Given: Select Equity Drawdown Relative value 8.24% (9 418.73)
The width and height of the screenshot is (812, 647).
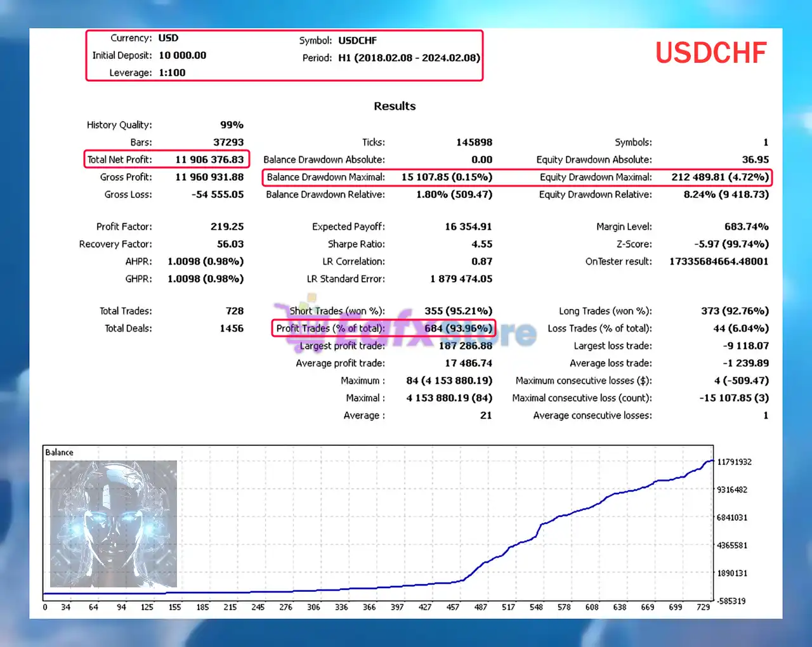Looking at the screenshot, I should click(726, 195).
